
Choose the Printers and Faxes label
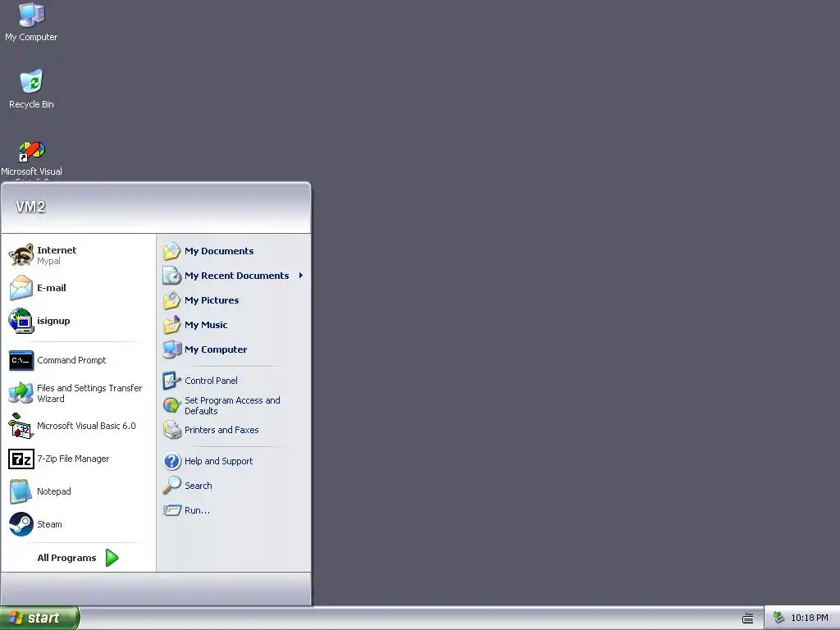221,430
